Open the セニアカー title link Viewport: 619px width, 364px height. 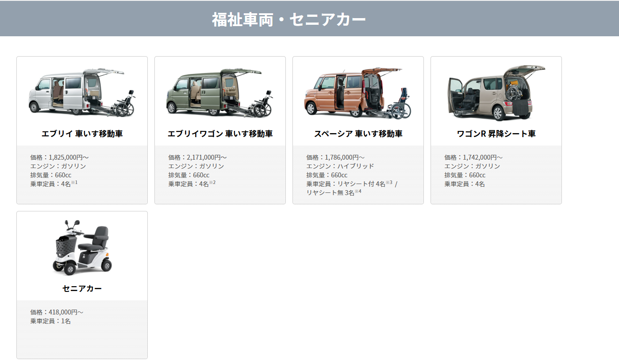coord(82,288)
